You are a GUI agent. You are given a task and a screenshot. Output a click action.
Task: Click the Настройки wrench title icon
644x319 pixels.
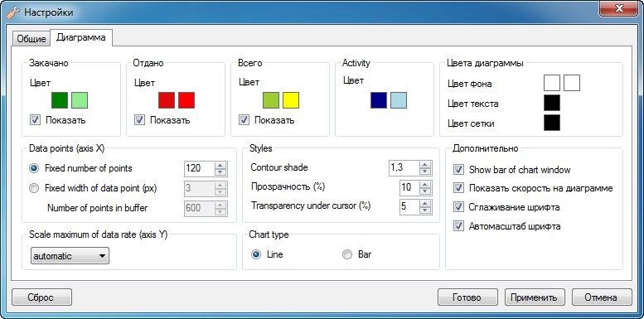[13, 12]
